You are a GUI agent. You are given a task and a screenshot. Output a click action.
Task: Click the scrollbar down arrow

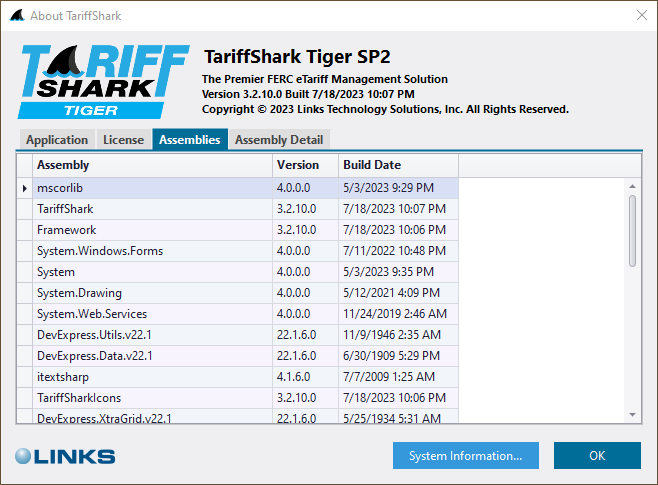click(632, 415)
